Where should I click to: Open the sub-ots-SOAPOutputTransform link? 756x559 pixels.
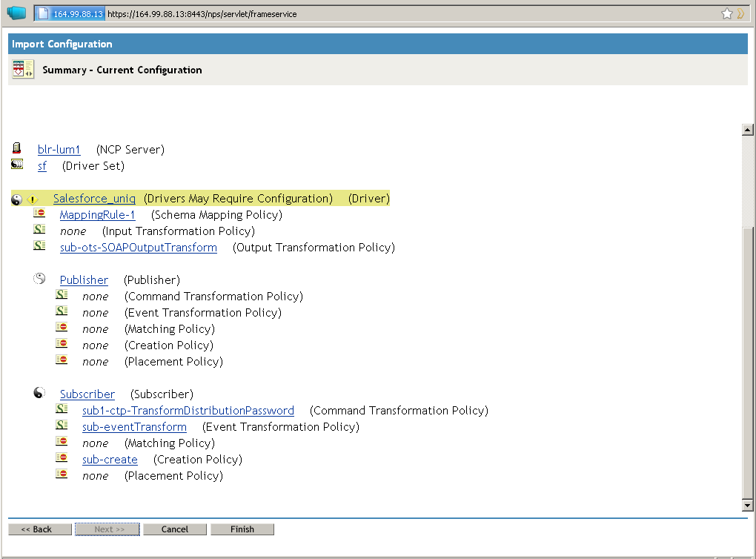(139, 248)
